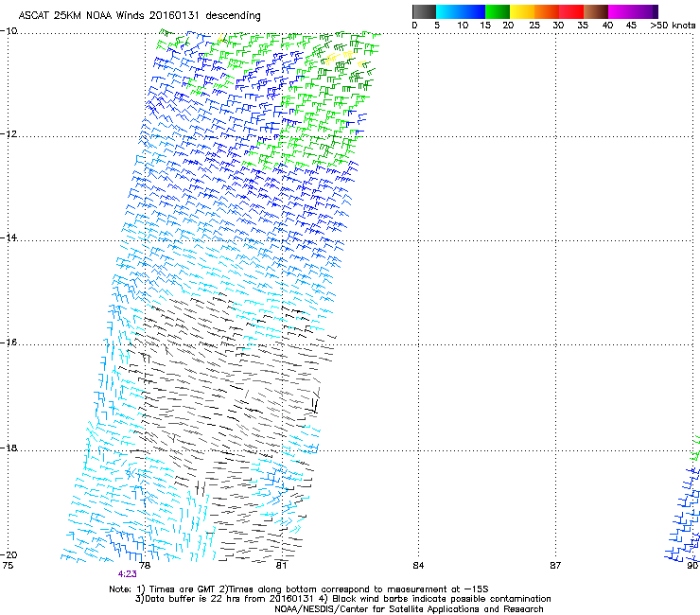Viewport: 700px width, 615px height.
Task: Click the blue 10-15 knots legend swatch
Action: click(473, 11)
